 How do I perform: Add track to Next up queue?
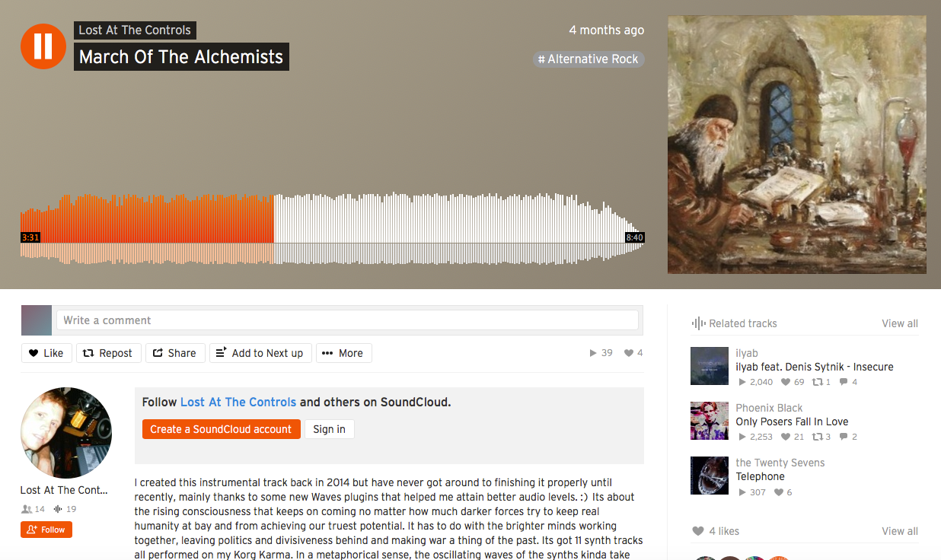[x=260, y=353]
